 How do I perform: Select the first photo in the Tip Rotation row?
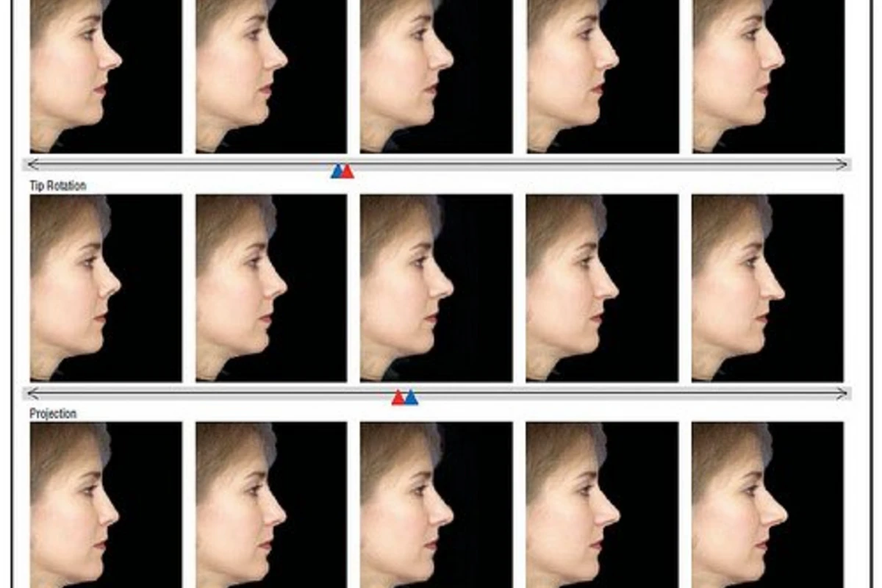(x=106, y=288)
